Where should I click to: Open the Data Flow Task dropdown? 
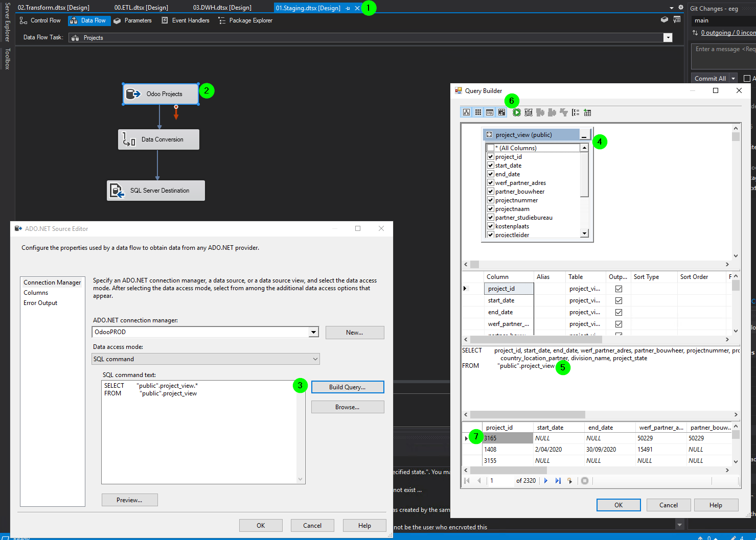(x=668, y=38)
